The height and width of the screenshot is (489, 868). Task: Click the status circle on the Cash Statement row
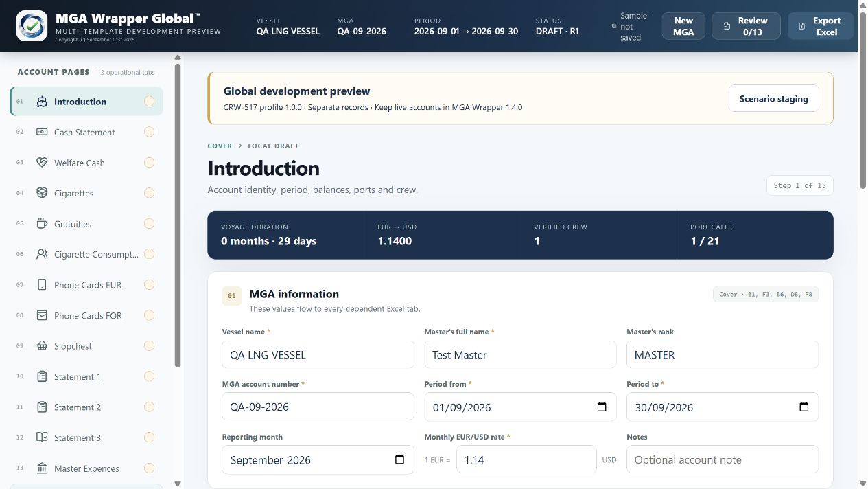click(149, 132)
